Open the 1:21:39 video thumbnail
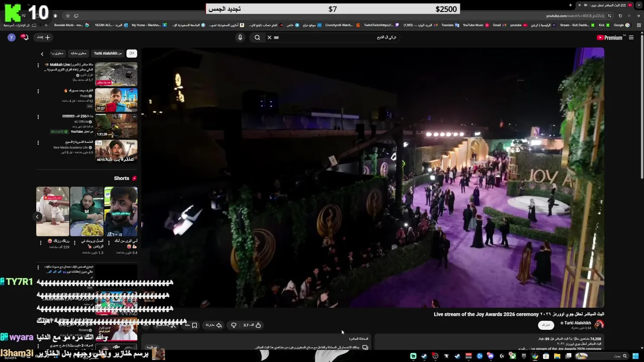This screenshot has height=362, width=644. pyautogui.click(x=116, y=125)
